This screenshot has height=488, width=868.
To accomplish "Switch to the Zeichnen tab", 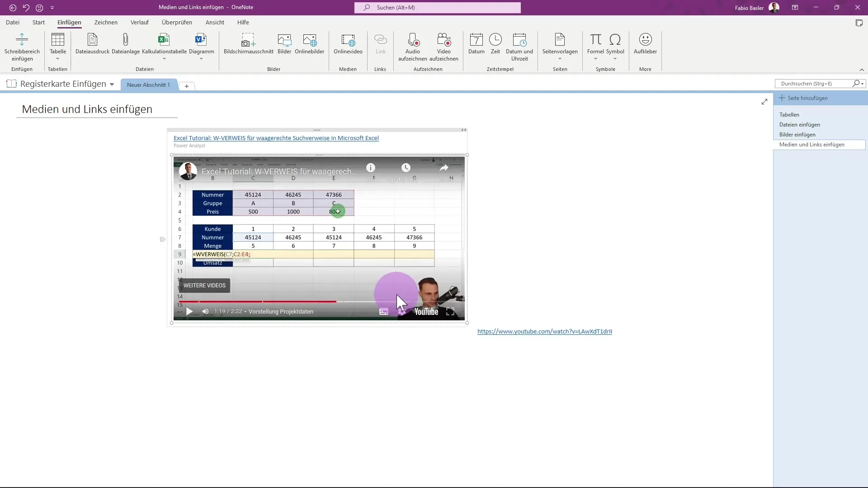I will point(106,22).
